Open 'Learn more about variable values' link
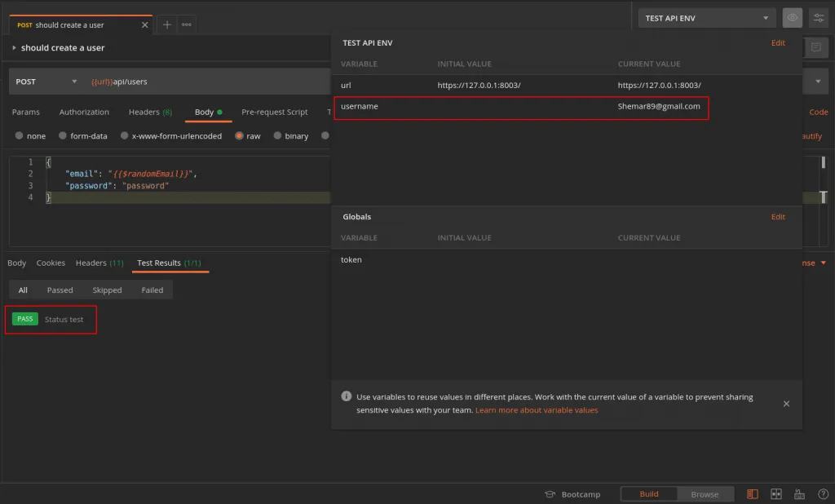Screen dimensions: 835x504 pos(537,410)
